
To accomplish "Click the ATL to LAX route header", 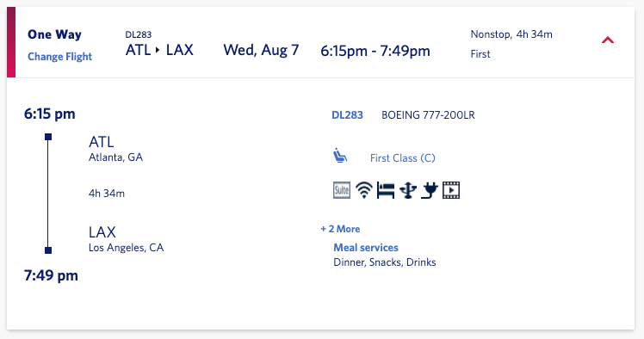I will click(x=159, y=50).
